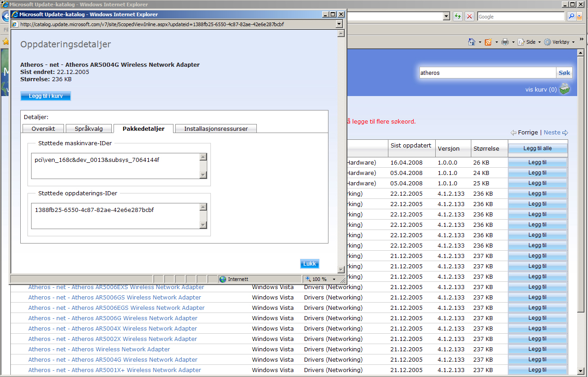Click inside the update ID text box
Screen dimensions: 588x377
(x=115, y=216)
